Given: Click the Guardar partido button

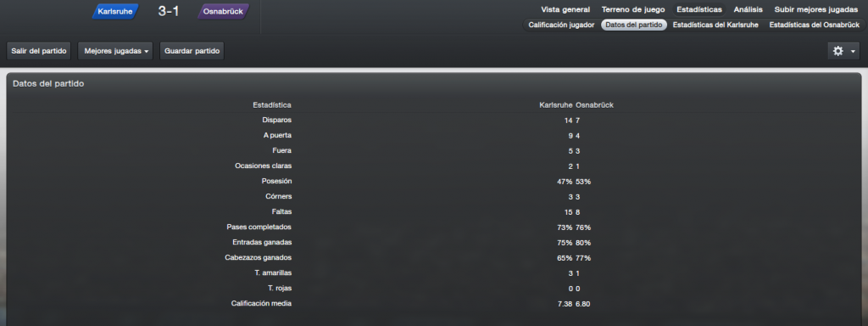Looking at the screenshot, I should coord(192,51).
